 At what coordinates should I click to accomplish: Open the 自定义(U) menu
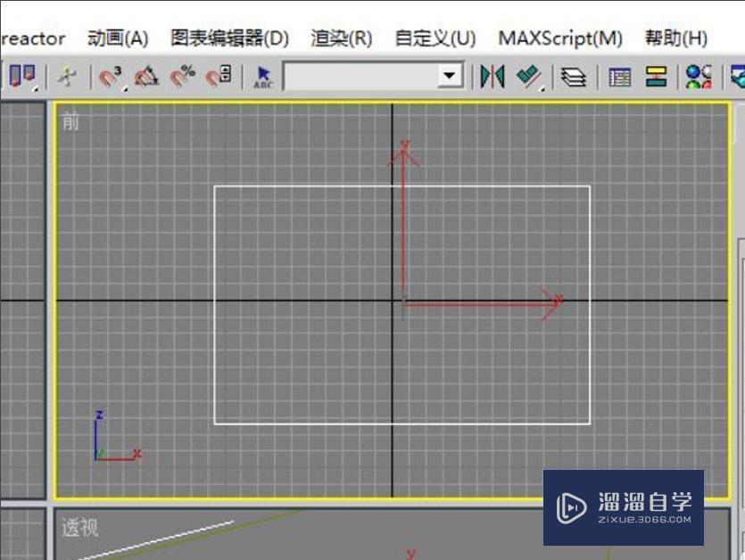(x=435, y=38)
